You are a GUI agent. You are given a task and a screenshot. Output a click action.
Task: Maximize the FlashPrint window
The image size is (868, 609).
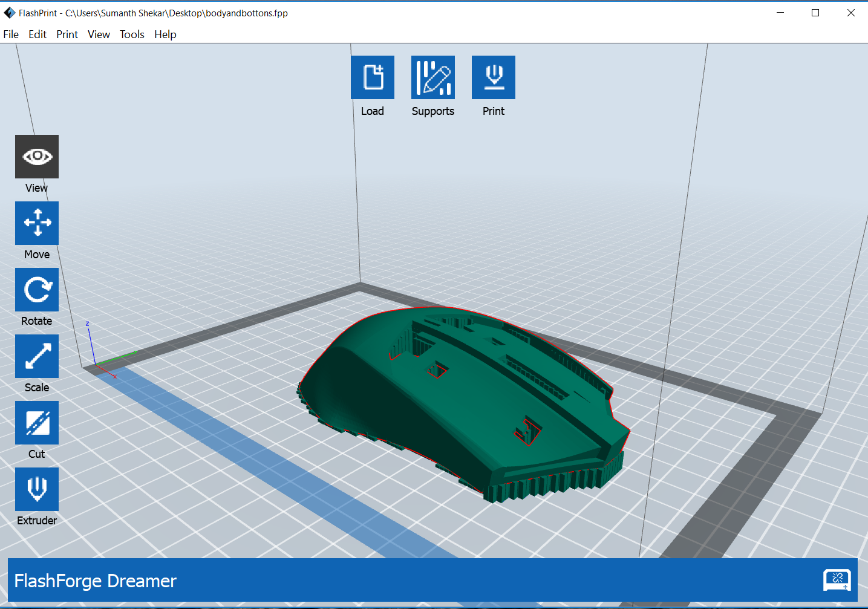pos(815,13)
